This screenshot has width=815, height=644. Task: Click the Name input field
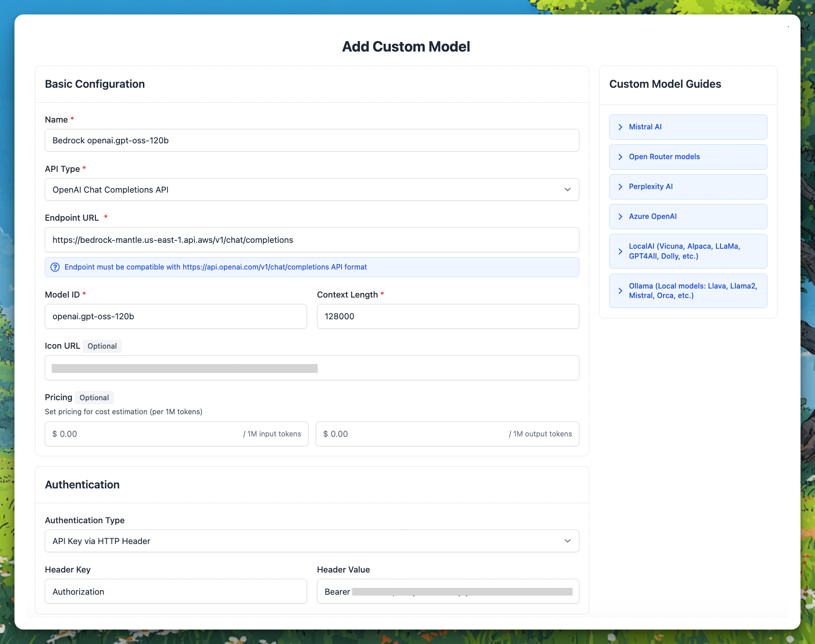tap(311, 141)
